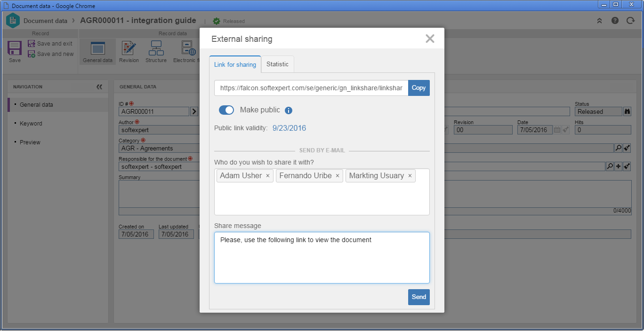Click the ID # field AGR000011
644x331 pixels.
[x=154, y=112]
